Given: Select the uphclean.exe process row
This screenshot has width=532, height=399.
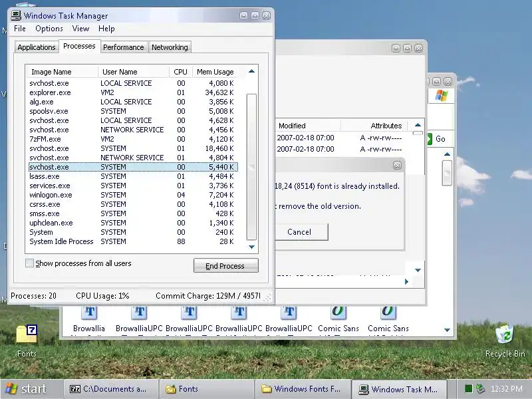Looking at the screenshot, I should click(x=133, y=223).
